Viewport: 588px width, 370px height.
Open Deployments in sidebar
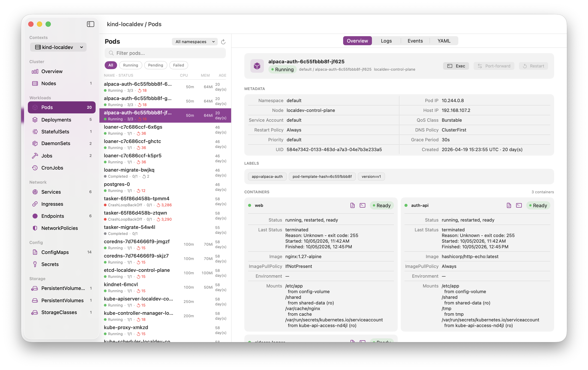coord(62,119)
